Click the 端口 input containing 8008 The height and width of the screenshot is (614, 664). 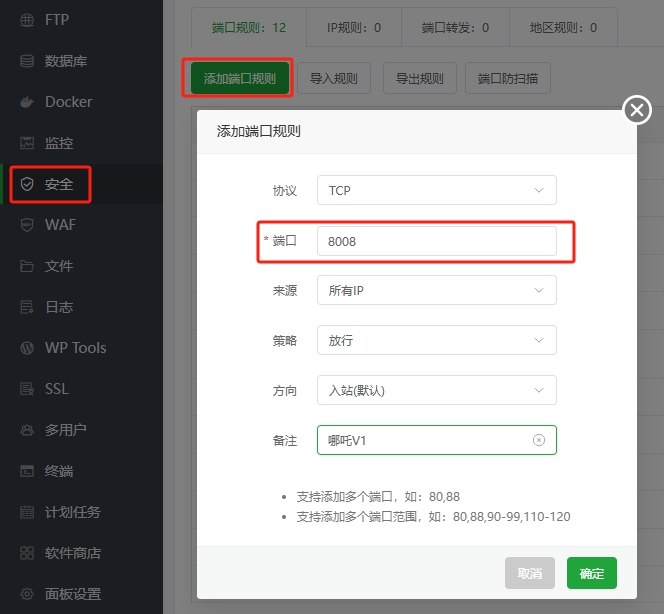[x=437, y=241]
